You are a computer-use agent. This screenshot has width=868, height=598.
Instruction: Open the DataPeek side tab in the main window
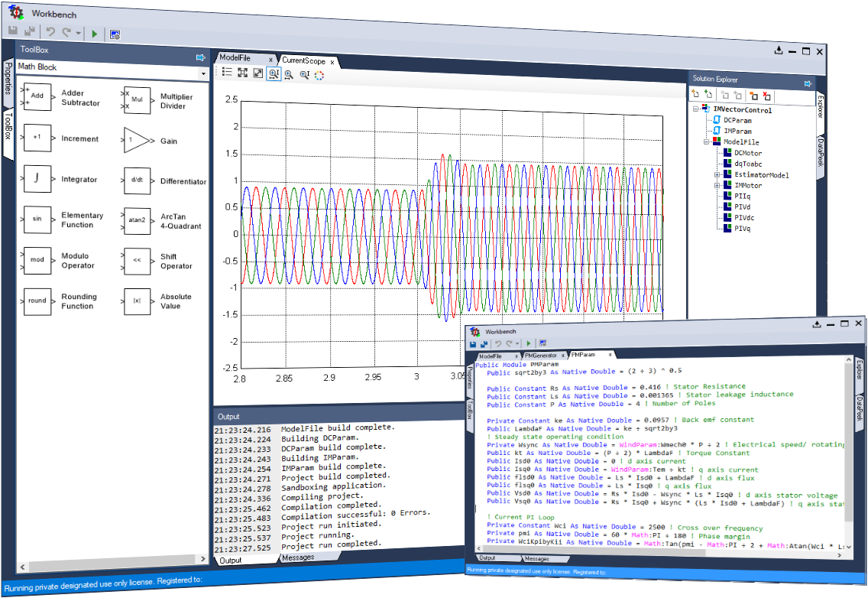[x=821, y=154]
